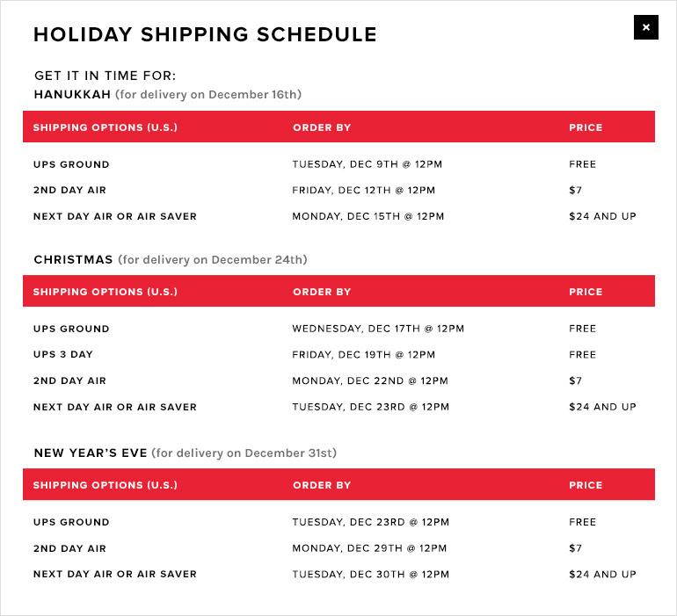Close the Holiday Shipping Schedule popup
Viewport: 677px width, 616px height.
tap(645, 27)
